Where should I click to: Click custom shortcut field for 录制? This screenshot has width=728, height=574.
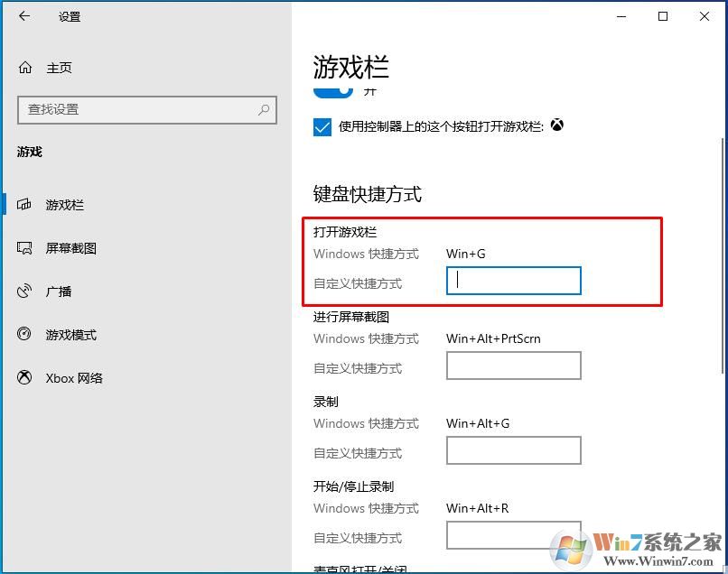pos(514,450)
